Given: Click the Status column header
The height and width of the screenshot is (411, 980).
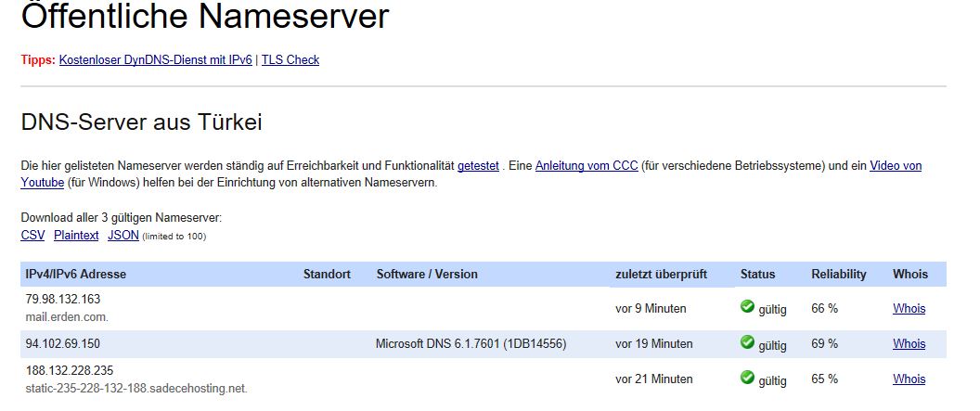Looking at the screenshot, I should tap(757, 275).
